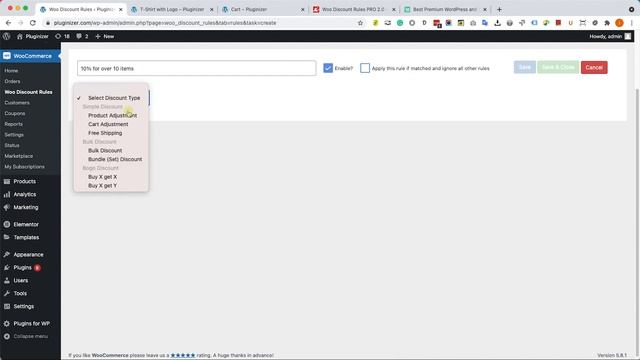Viewport: 640px width, 360px height.
Task: Click the rule name input field
Action: coord(196,68)
